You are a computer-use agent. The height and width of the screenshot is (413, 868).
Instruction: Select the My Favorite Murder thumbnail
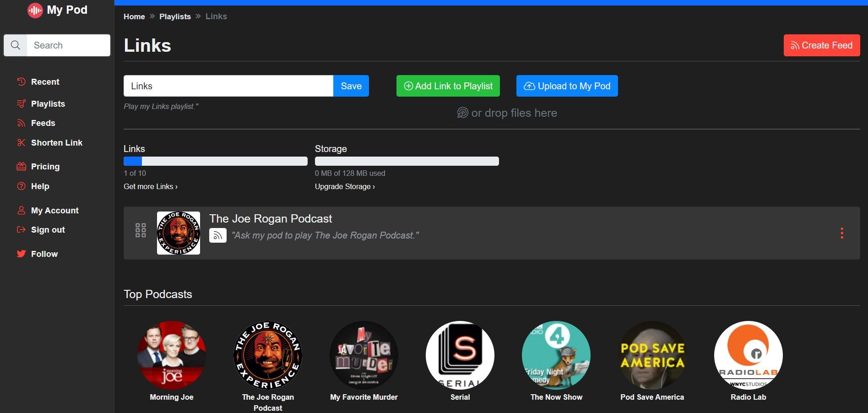click(364, 355)
